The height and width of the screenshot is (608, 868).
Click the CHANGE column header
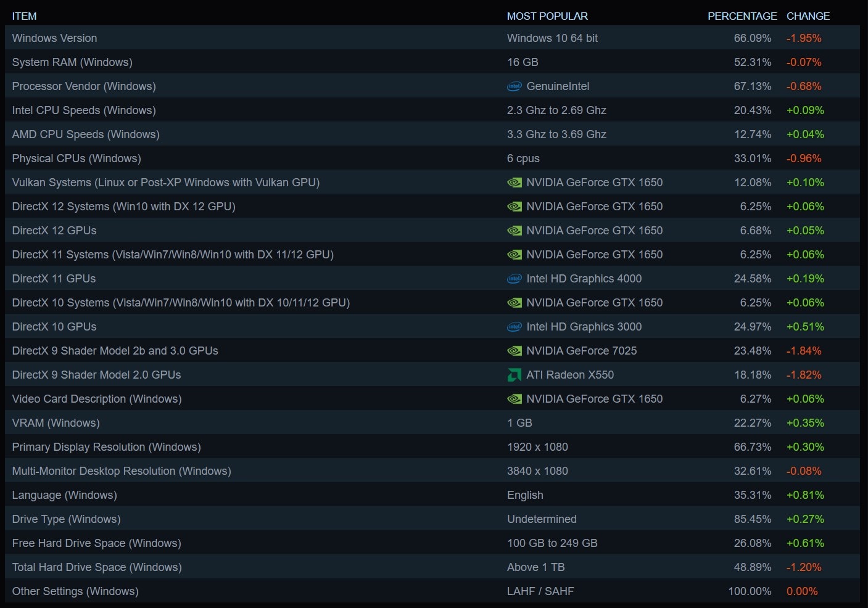point(808,16)
